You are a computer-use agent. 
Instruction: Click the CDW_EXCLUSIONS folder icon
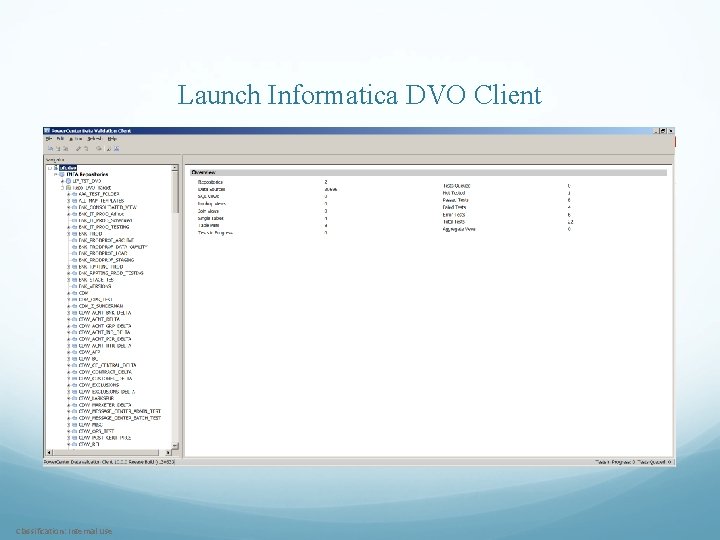pyautogui.click(x=74, y=385)
